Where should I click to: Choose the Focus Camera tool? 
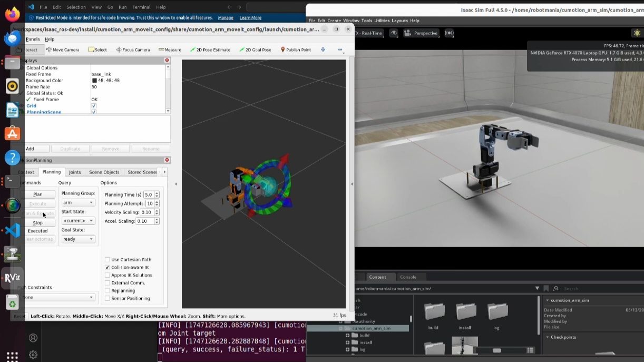(x=133, y=50)
